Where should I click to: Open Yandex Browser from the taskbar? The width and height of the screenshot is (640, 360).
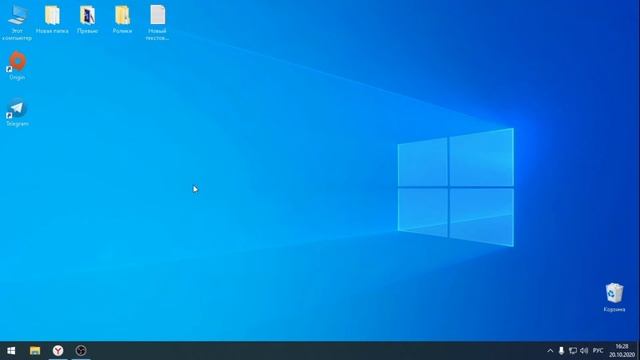tap(58, 351)
